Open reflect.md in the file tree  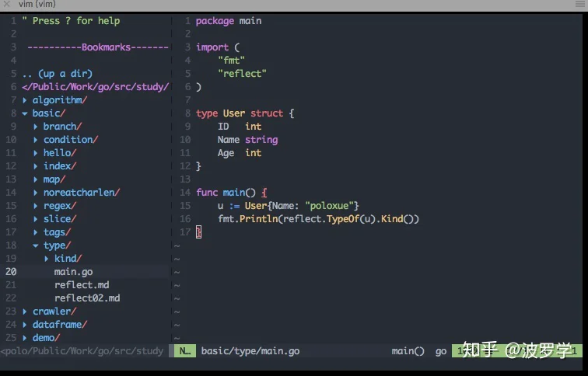[82, 284]
